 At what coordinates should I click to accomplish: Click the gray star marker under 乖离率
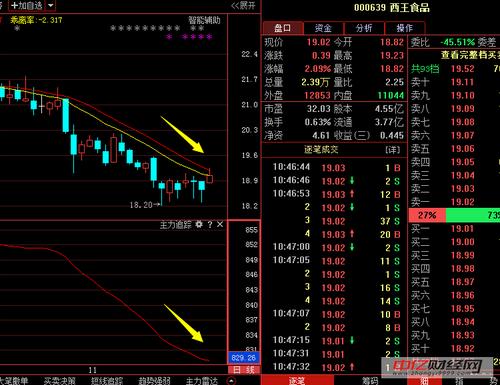point(17,28)
